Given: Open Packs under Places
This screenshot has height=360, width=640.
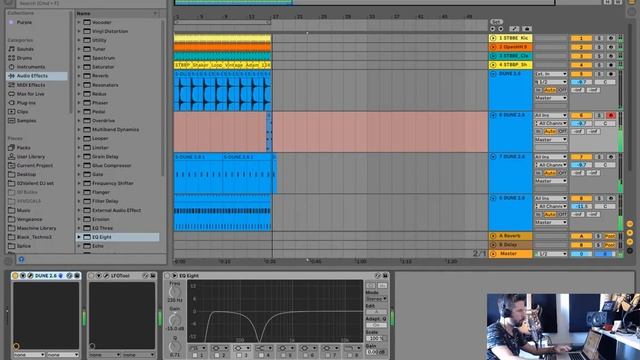Looking at the screenshot, I should pyautogui.click(x=23, y=148).
